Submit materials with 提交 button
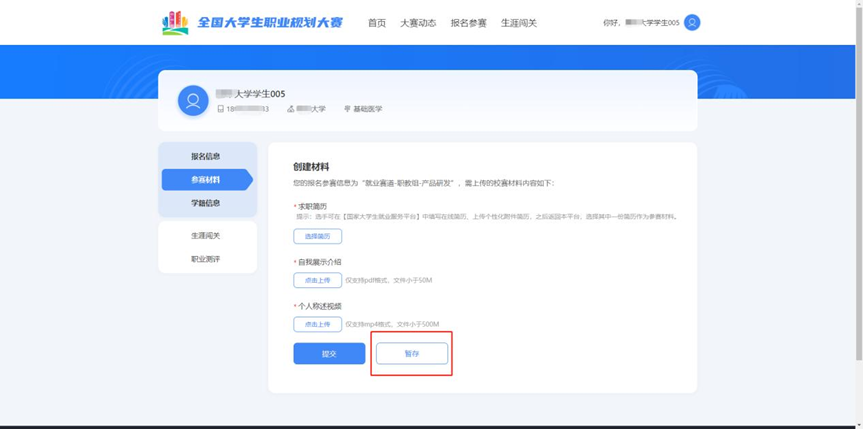 329,354
